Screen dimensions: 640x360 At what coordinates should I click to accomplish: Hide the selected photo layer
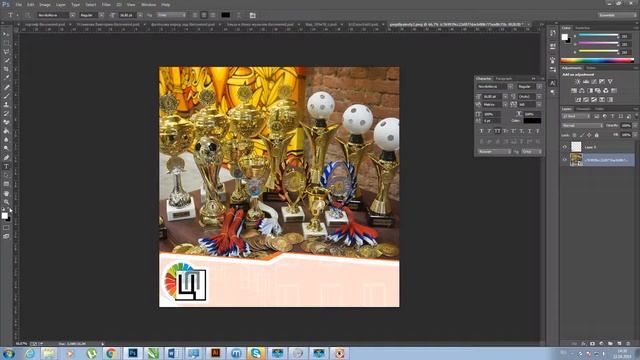[x=565, y=160]
